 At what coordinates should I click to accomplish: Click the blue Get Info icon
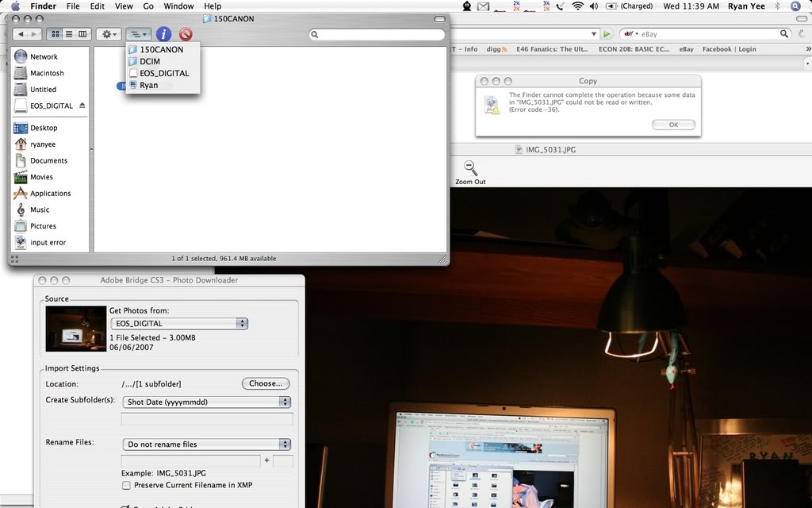[x=163, y=34]
